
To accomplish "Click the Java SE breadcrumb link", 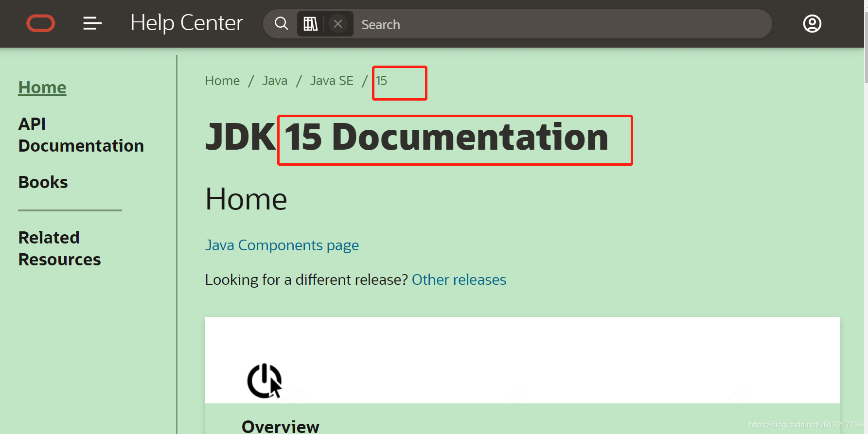I will [x=332, y=81].
